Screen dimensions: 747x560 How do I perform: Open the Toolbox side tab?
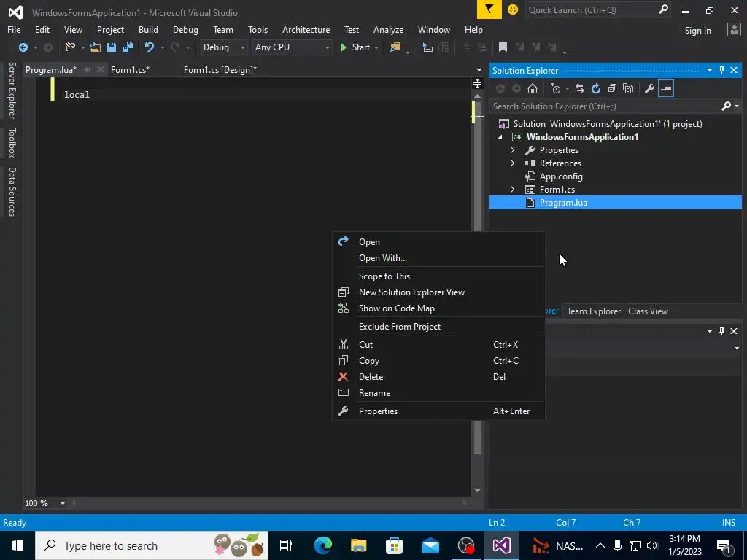(12, 143)
